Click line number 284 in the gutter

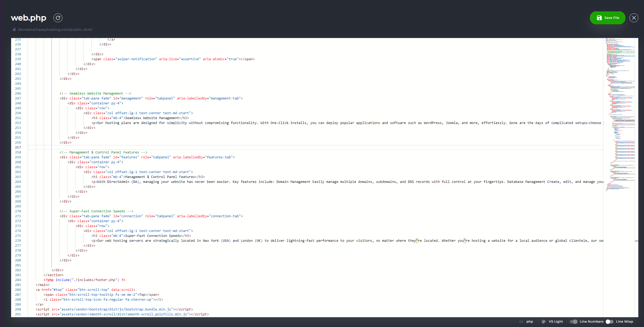point(18,280)
